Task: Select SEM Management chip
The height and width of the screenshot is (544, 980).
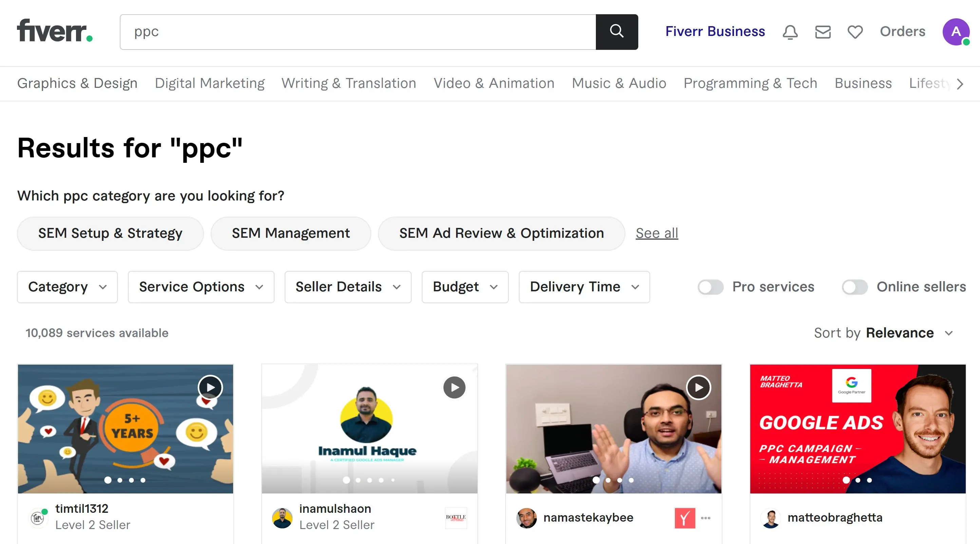Action: (291, 233)
